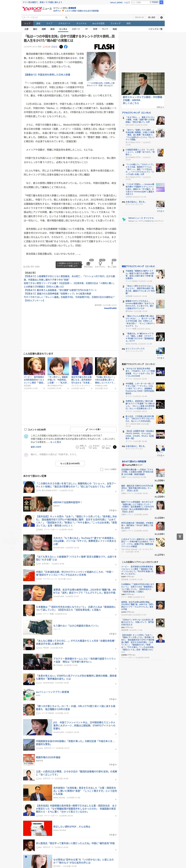Click the 新しい視点 exclamation reaction

click(x=112, y=263)
